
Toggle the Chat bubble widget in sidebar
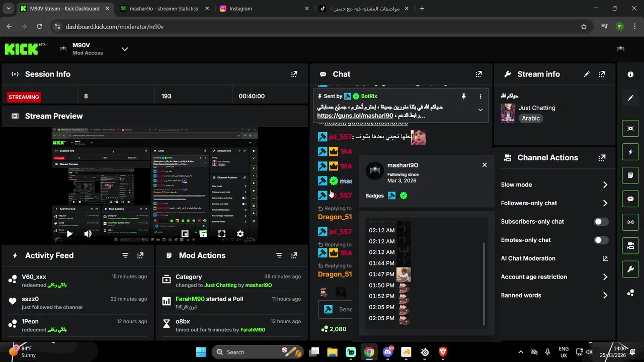pos(630,199)
